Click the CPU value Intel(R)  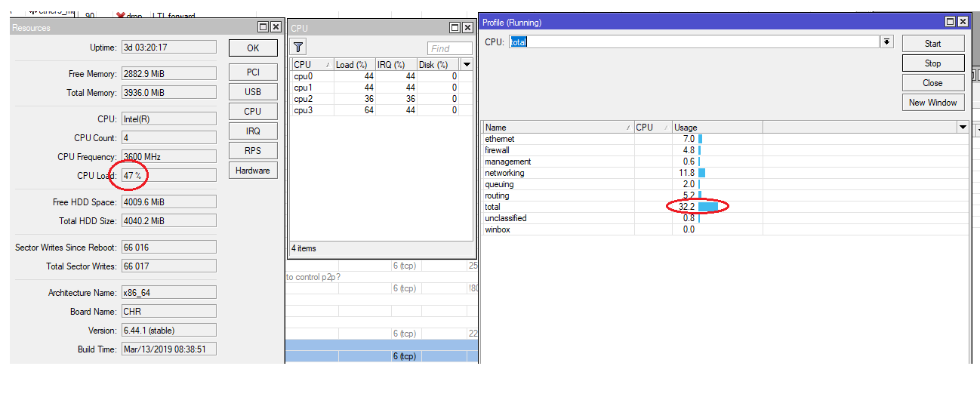pyautogui.click(x=169, y=119)
